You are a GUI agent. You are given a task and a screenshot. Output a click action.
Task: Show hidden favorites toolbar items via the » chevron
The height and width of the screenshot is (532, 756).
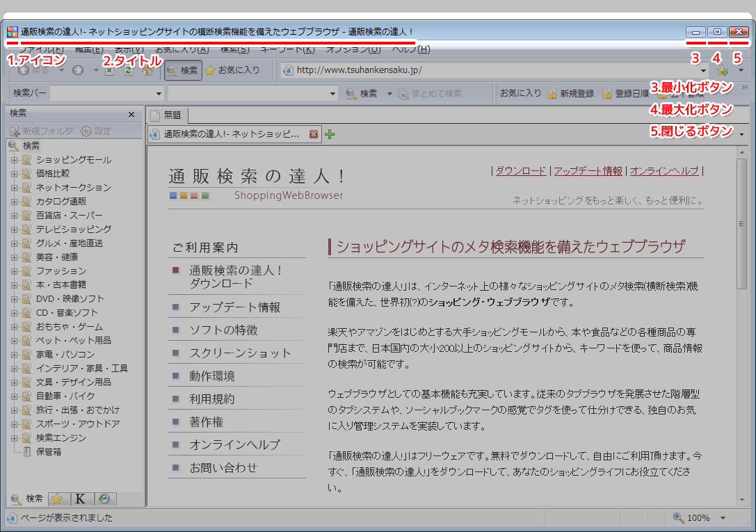[744, 88]
